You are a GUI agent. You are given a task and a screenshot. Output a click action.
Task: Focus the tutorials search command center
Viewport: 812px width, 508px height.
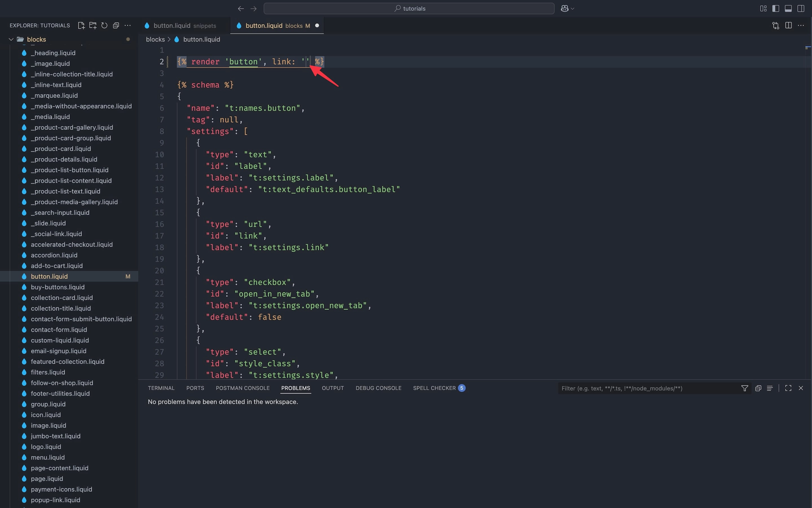[x=409, y=9]
